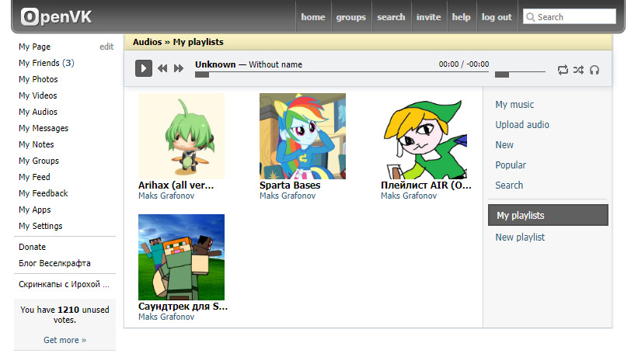The height and width of the screenshot is (364, 638).
Task: Open the Скринкапы с Ирохой link
Action: pyautogui.click(x=64, y=284)
